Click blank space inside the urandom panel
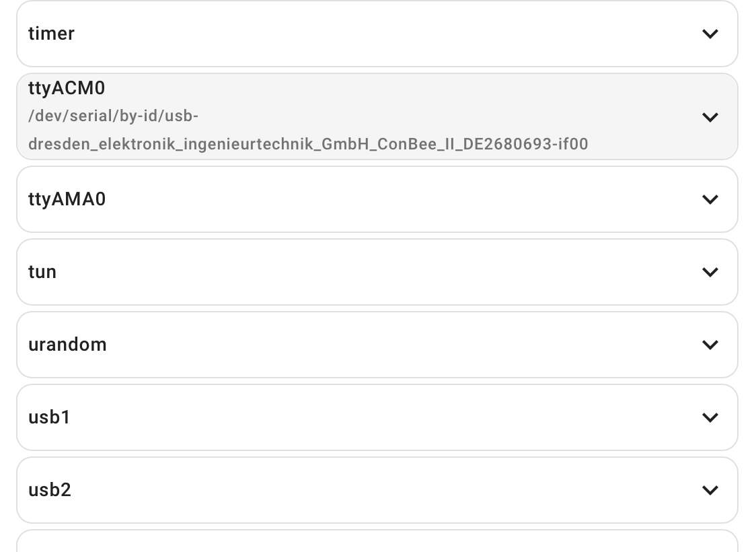Viewport: 756px width, 552px height. click(385, 345)
